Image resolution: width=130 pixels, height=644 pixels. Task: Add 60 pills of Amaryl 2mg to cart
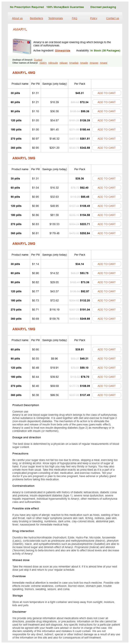(106, 273)
